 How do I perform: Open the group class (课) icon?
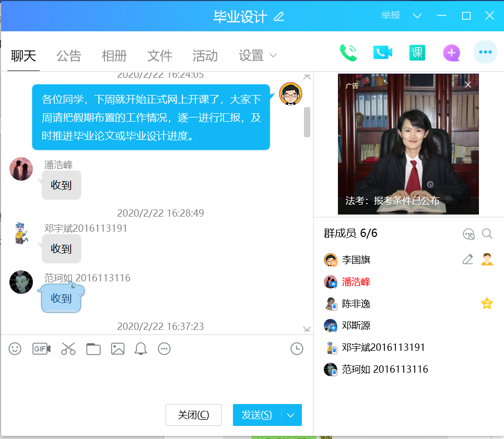[x=417, y=53]
